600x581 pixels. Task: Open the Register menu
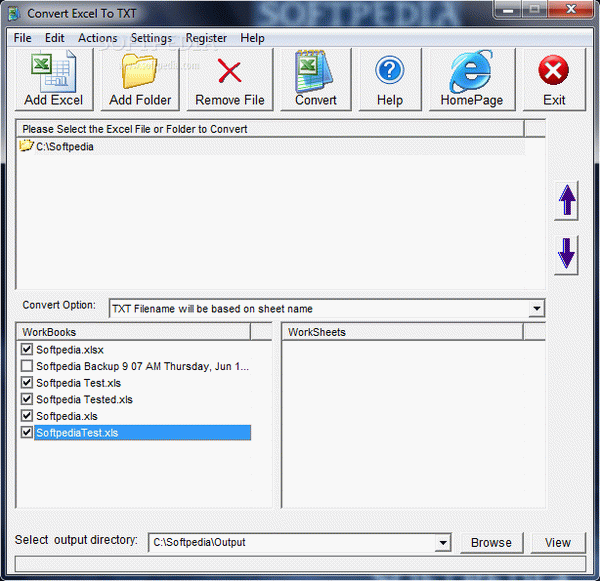206,38
